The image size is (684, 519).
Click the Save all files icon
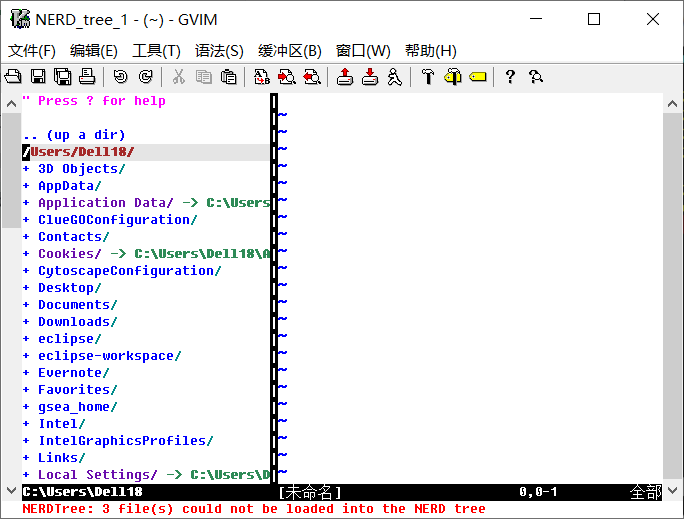[x=62, y=77]
